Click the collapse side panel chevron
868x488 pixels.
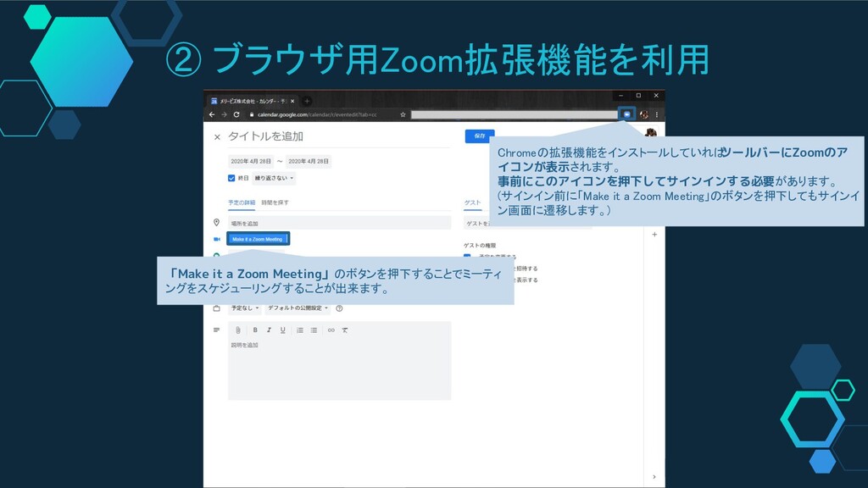[654, 477]
